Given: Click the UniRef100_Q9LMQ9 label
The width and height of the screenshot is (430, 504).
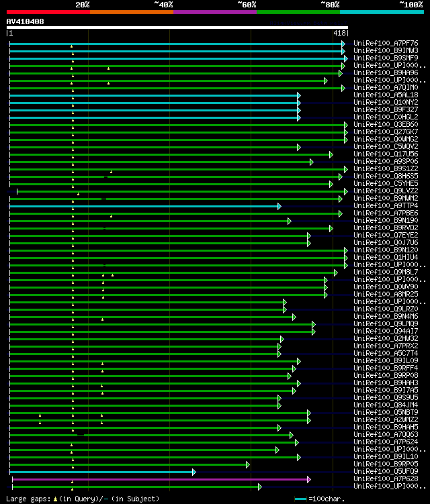Looking at the screenshot, I should pos(386,324).
